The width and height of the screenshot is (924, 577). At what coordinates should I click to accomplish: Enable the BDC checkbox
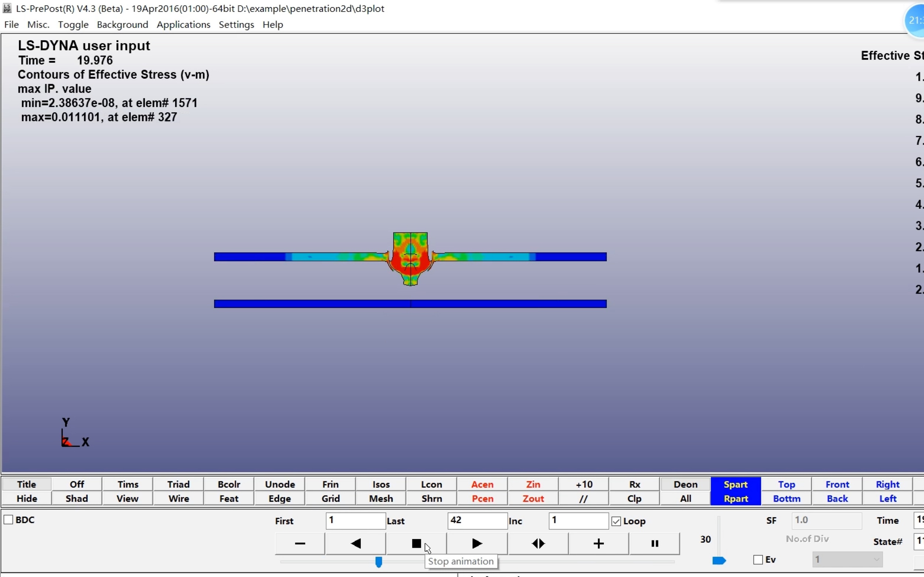pos(9,519)
